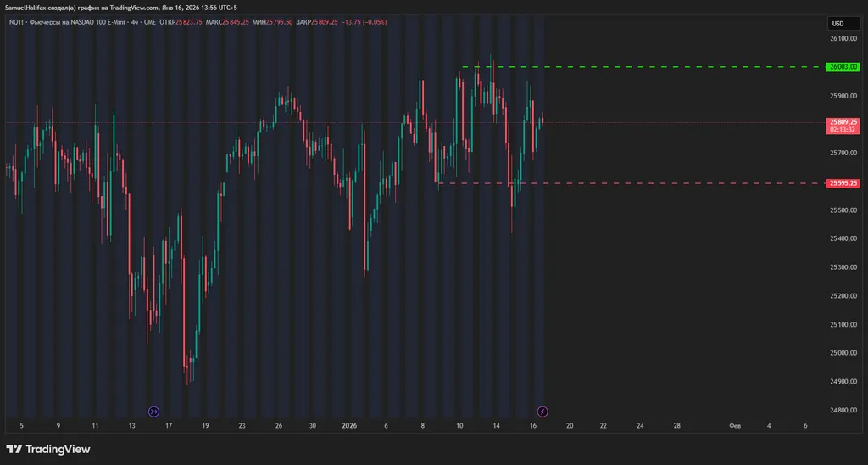
Task: Click the 25 000,00 level on price scale
Action: coord(843,353)
